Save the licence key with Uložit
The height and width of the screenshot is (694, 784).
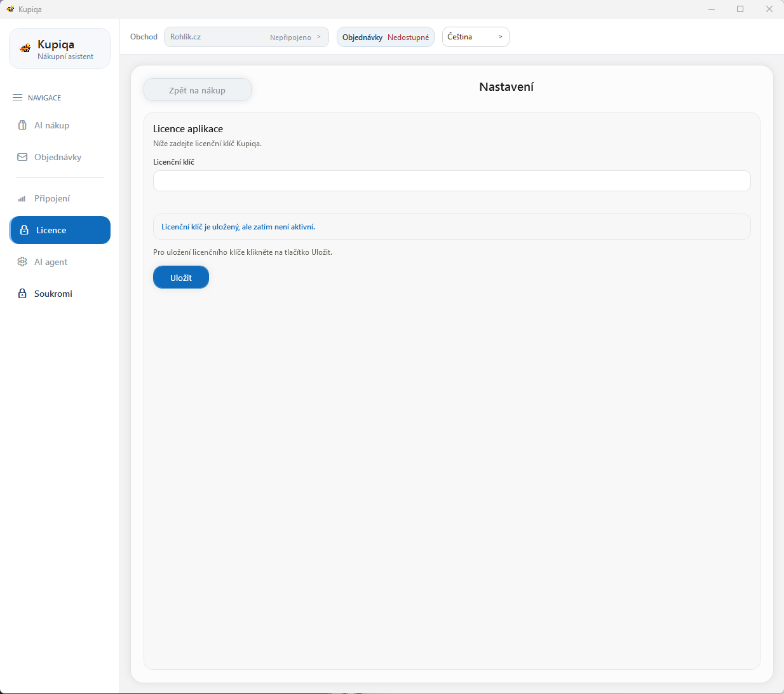(x=181, y=278)
